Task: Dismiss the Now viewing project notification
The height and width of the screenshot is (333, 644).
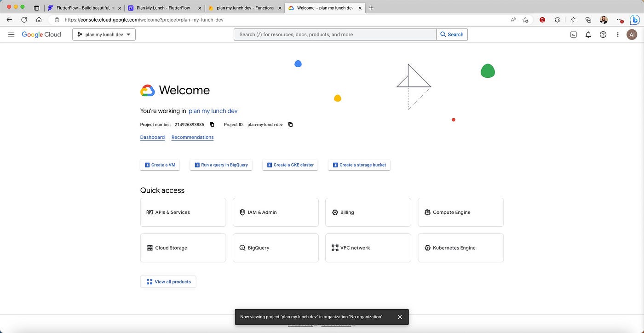Action: (x=400, y=317)
